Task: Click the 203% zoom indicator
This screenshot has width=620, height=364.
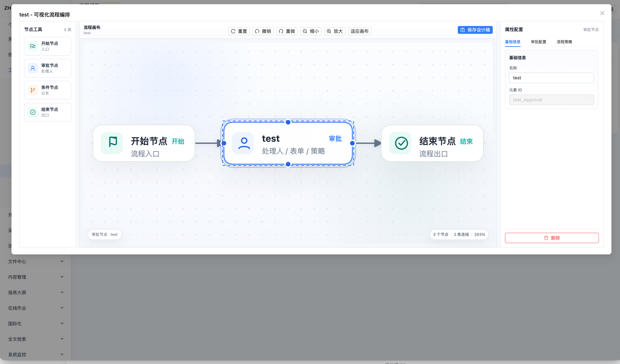Action: tap(480, 234)
